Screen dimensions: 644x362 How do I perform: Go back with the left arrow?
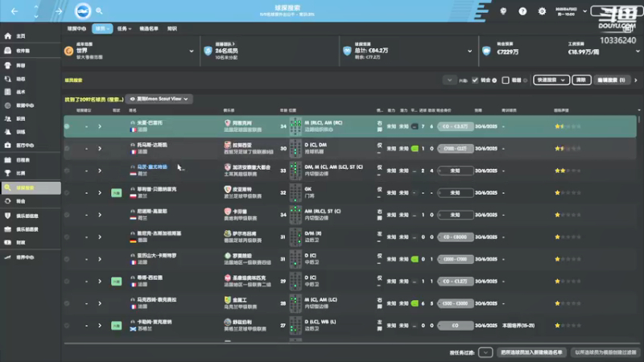pyautogui.click(x=14, y=11)
